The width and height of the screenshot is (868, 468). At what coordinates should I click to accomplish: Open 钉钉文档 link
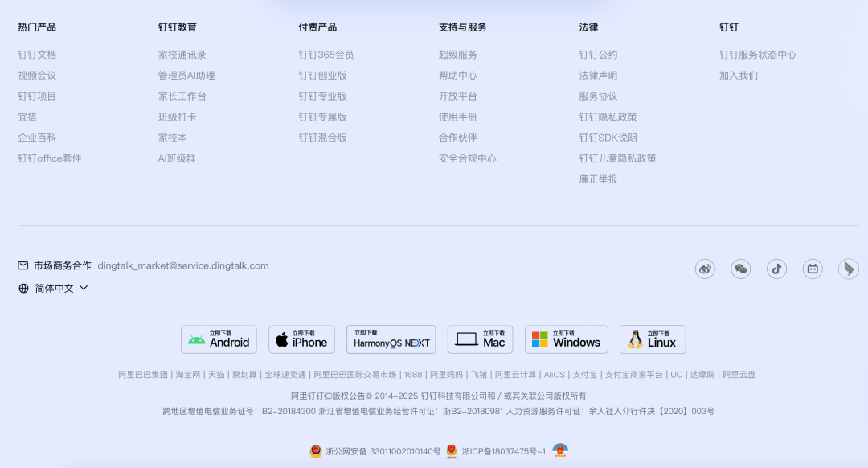click(x=37, y=55)
